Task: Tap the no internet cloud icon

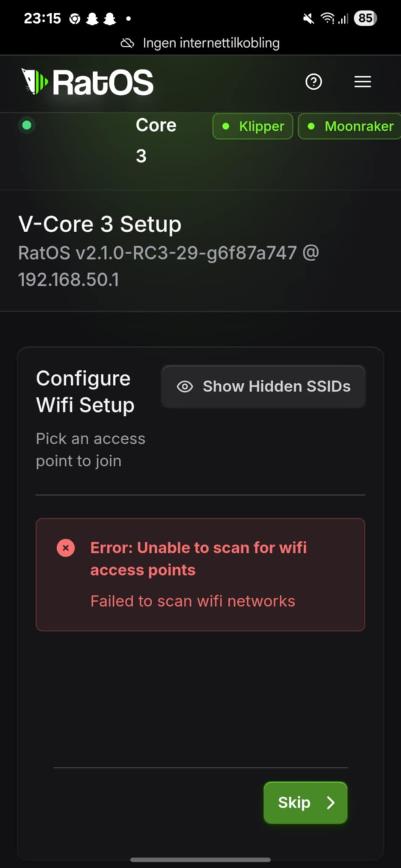Action: (127, 43)
